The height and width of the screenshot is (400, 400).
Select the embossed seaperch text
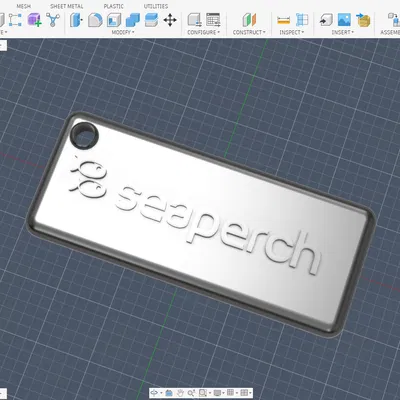(218, 230)
